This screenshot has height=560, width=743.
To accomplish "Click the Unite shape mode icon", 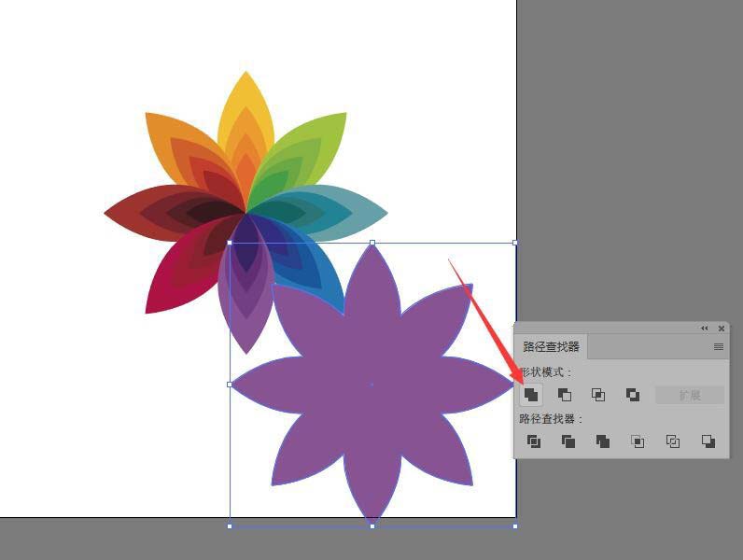I will [531, 395].
